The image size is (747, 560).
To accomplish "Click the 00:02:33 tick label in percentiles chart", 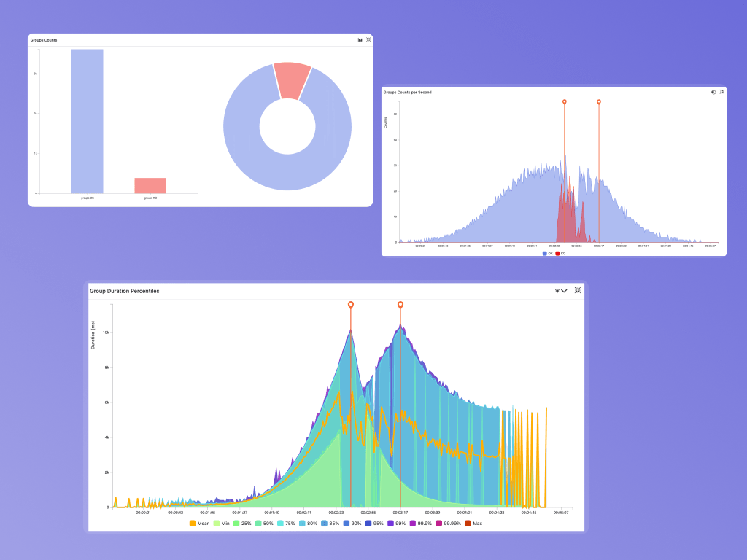I will [x=336, y=513].
